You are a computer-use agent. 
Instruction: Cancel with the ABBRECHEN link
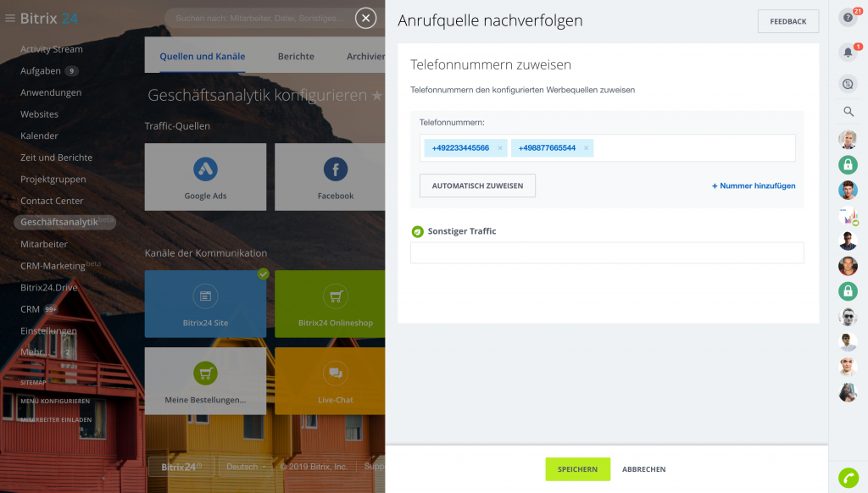pos(644,469)
